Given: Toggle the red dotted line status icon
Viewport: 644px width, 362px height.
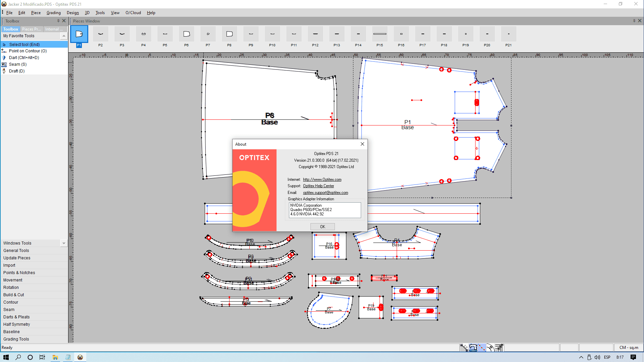Looking at the screenshot, I should (482, 348).
